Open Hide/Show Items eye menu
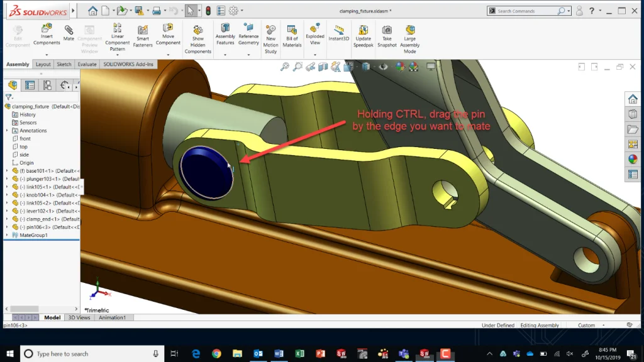The image size is (644, 362). tap(382, 66)
